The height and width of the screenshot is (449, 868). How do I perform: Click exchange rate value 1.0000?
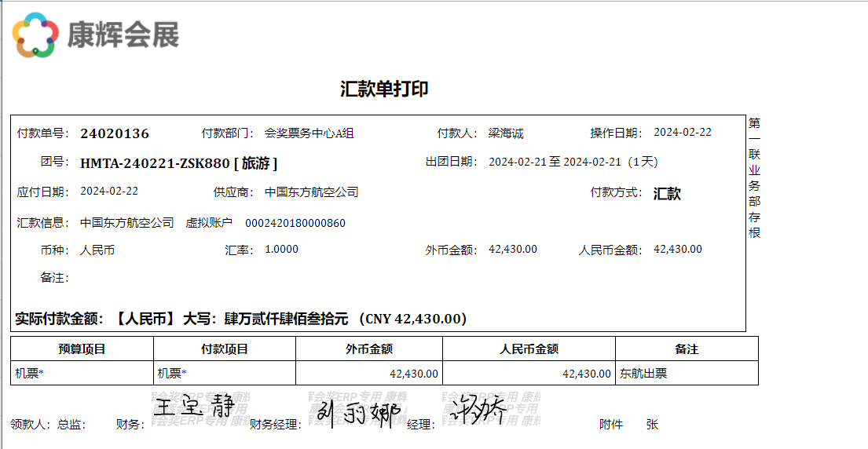tap(282, 250)
